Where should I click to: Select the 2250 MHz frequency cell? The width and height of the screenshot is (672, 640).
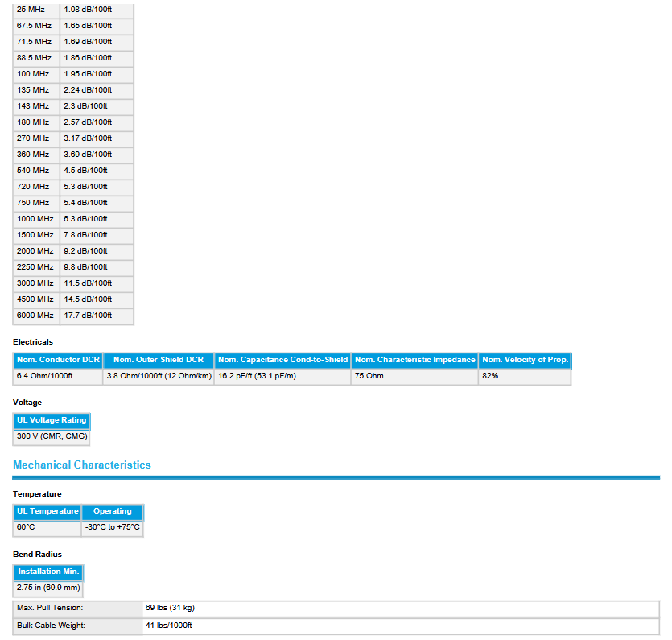pos(36,267)
